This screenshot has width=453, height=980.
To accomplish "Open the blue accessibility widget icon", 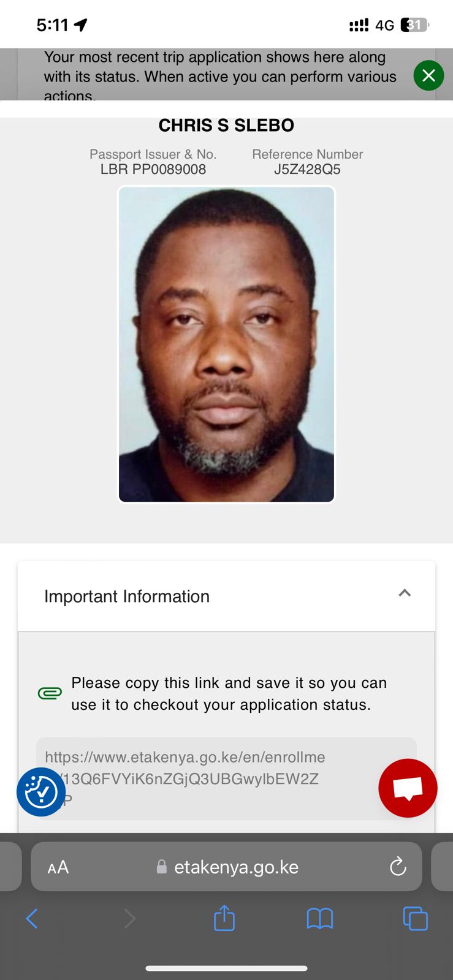I will pos(41,792).
